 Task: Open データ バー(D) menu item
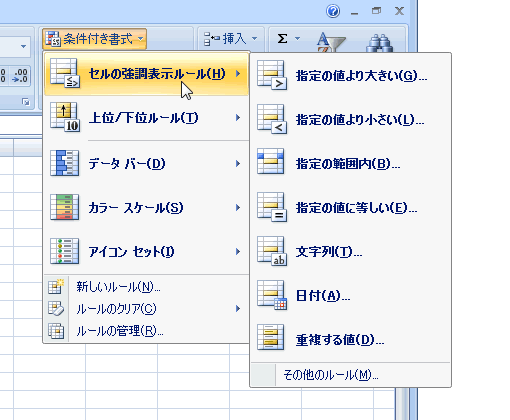146,164
